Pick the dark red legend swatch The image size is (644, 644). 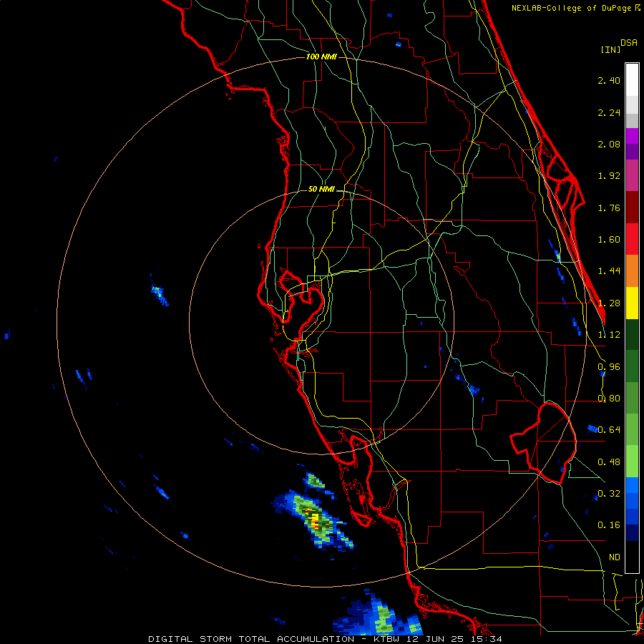(632, 208)
